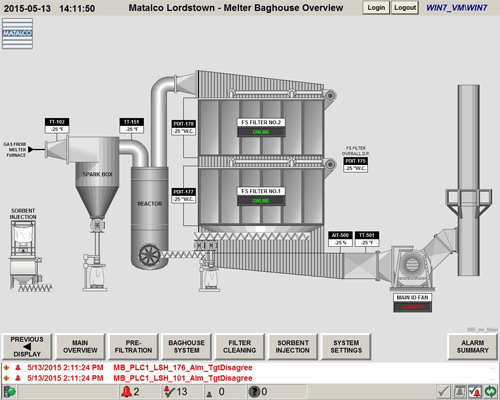
Task: Click the Matalco logo icon
Action: tap(17, 34)
